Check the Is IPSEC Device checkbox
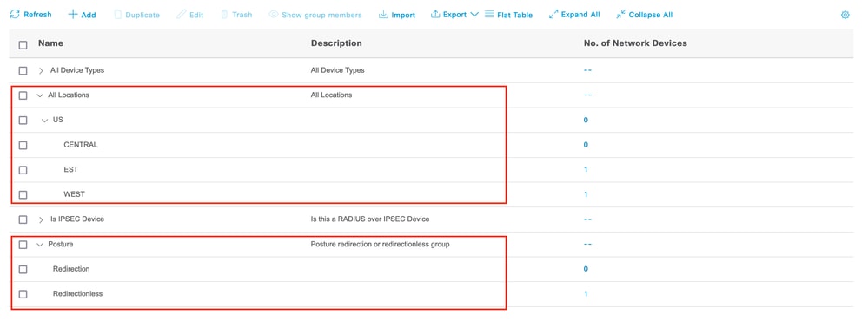This screenshot has height=321, width=868. click(x=23, y=219)
